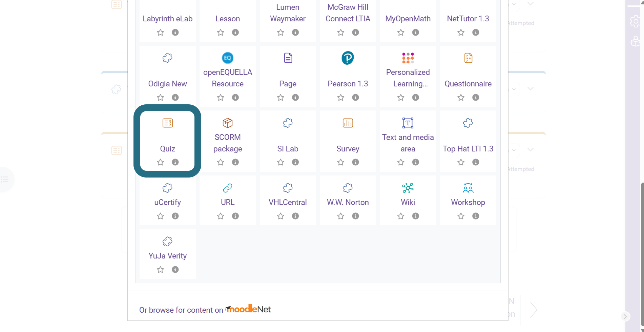The image size is (644, 332).
Task: Choose the VHLCentral icon
Action: click(x=288, y=188)
